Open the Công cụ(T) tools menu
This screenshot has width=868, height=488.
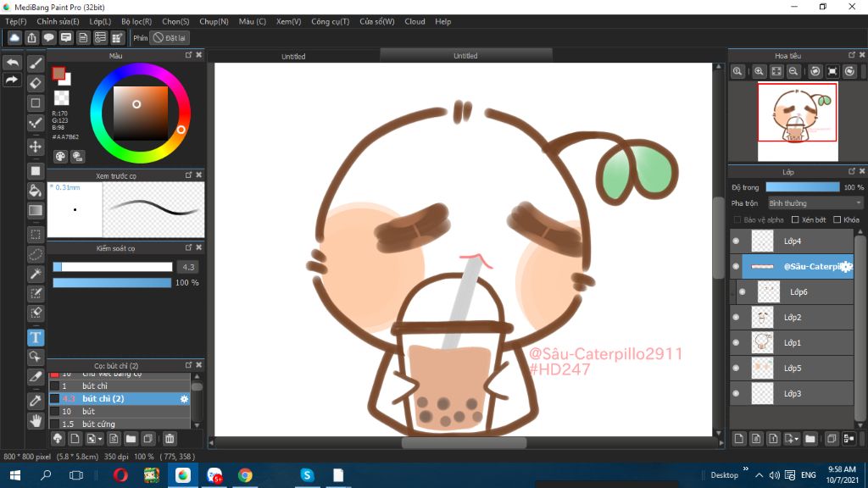331,21
